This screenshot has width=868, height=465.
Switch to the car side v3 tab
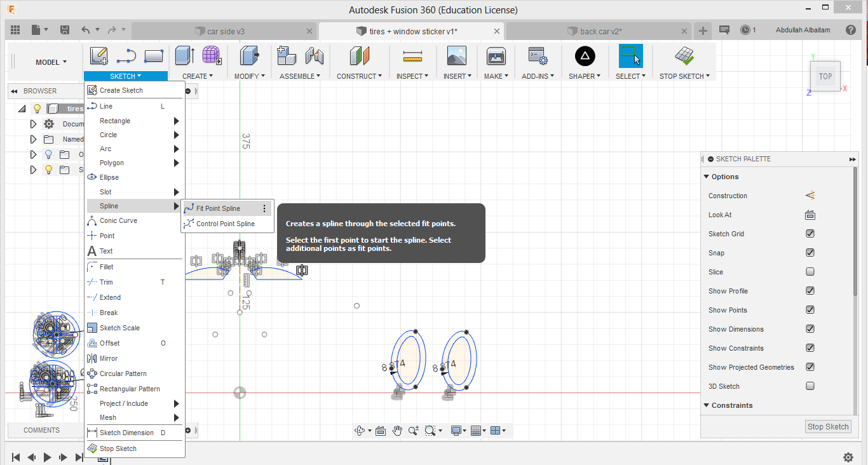click(224, 30)
